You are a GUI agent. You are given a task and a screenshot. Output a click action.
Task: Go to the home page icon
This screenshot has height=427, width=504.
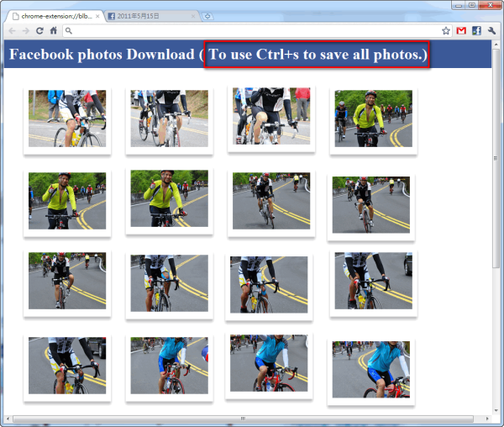point(54,30)
